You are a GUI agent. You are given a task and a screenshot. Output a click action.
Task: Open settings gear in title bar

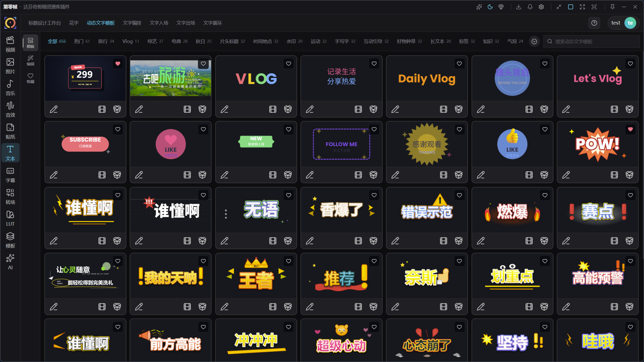pyautogui.click(x=541, y=7)
